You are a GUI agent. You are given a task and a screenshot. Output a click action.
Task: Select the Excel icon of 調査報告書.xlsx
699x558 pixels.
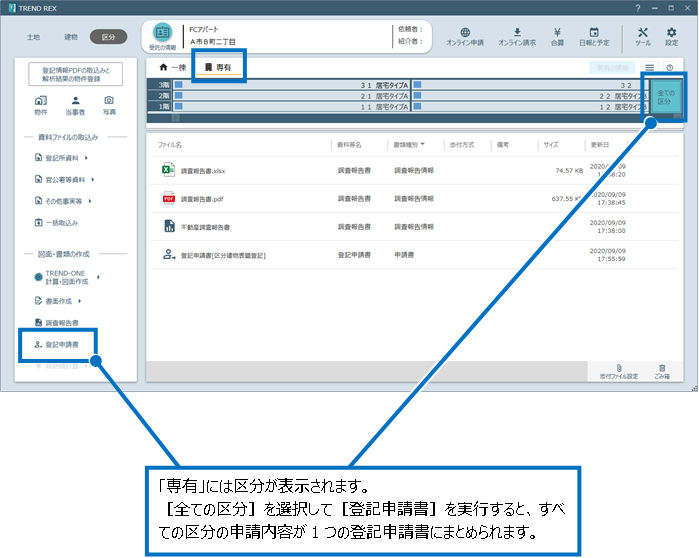[x=169, y=170]
